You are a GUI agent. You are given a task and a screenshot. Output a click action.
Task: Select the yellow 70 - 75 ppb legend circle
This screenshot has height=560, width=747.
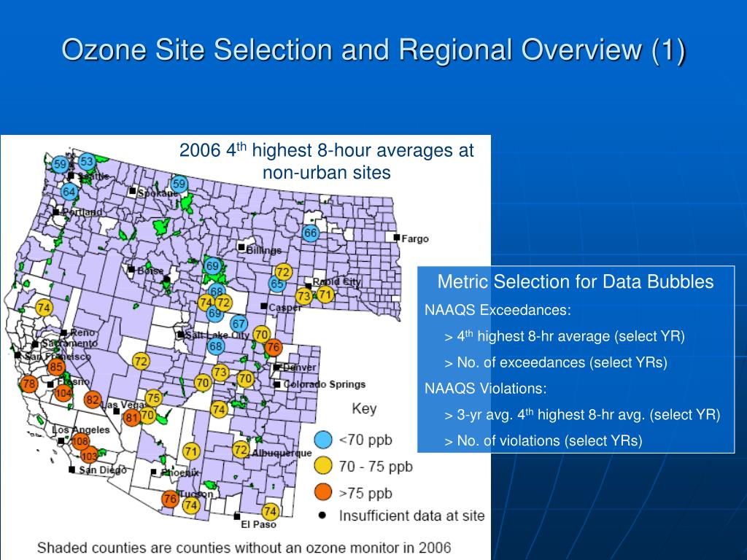(323, 466)
